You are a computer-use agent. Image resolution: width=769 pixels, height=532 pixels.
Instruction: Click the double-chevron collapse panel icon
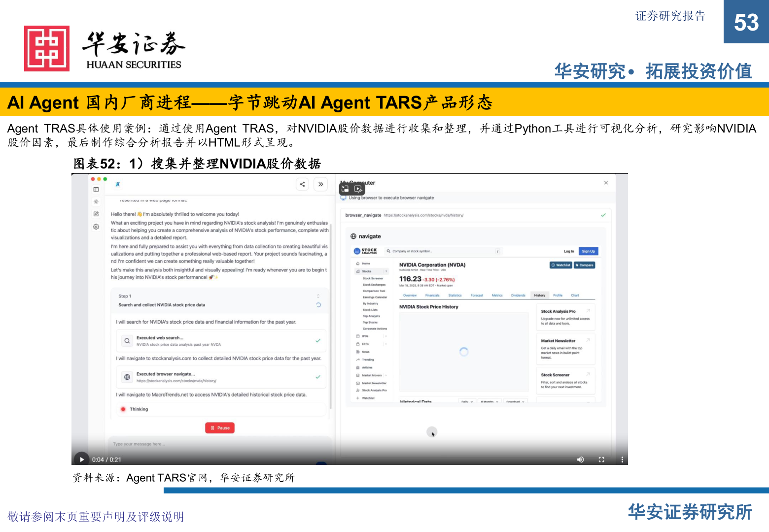click(320, 184)
